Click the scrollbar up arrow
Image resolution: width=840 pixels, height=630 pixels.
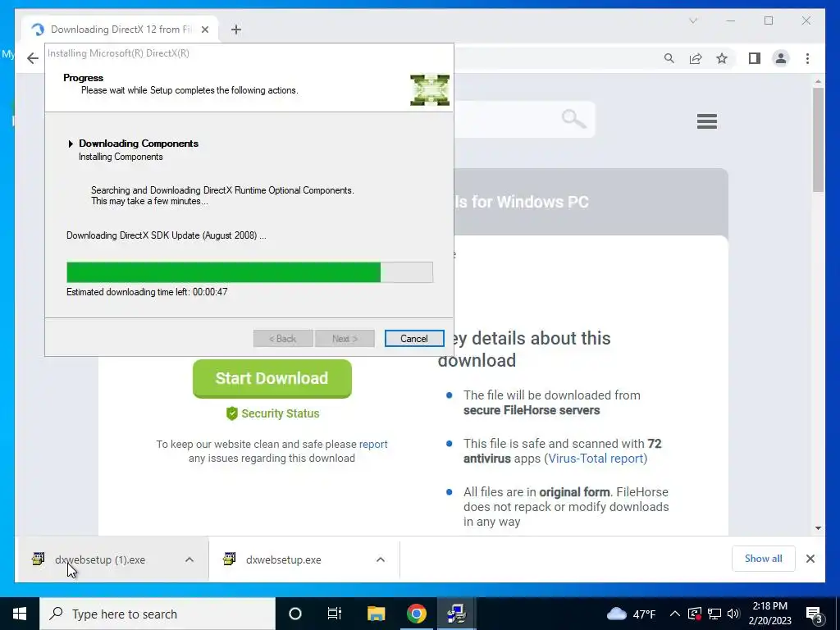click(818, 81)
